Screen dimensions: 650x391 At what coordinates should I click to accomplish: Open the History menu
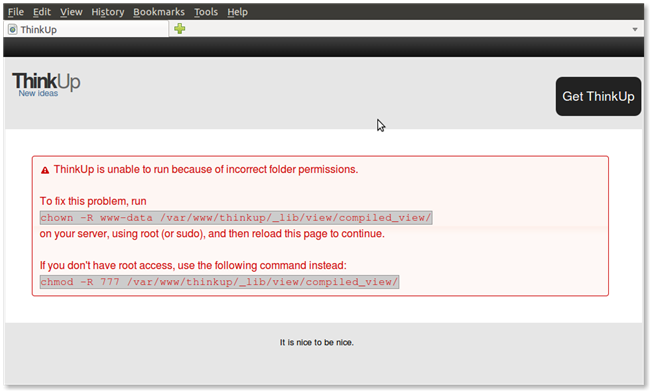(x=108, y=12)
